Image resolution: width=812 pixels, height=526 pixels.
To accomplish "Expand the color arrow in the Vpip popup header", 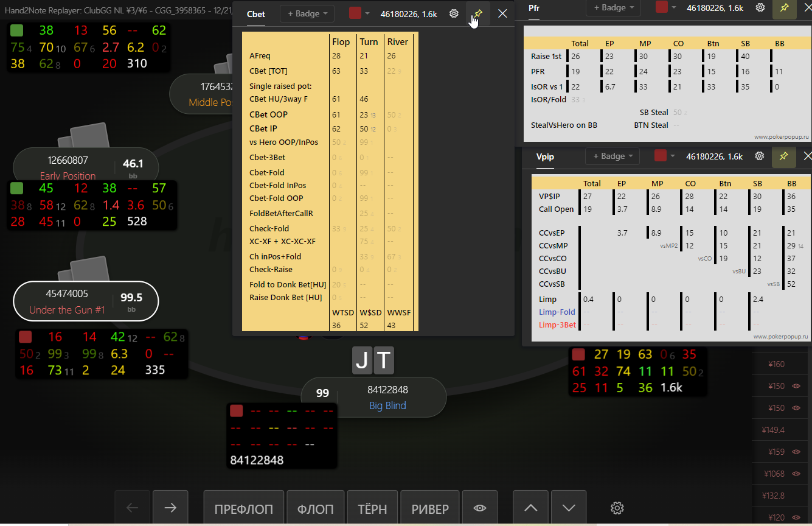I will (x=673, y=156).
